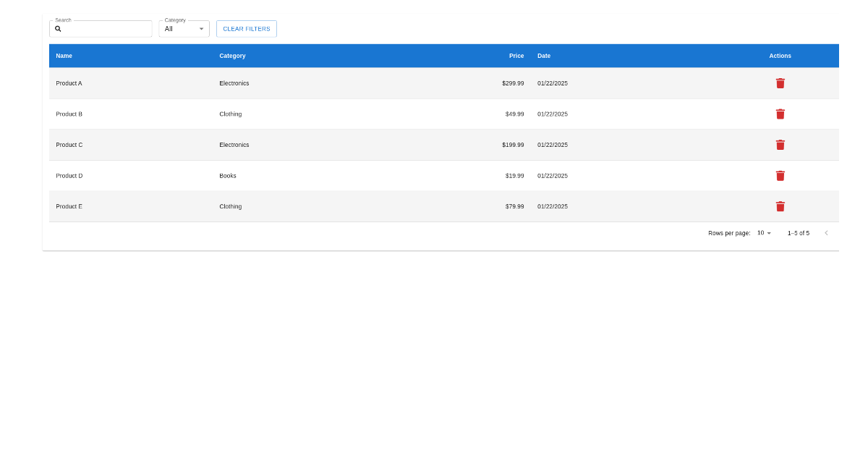Click the 1–5 of 5 pagination label

tap(798, 233)
